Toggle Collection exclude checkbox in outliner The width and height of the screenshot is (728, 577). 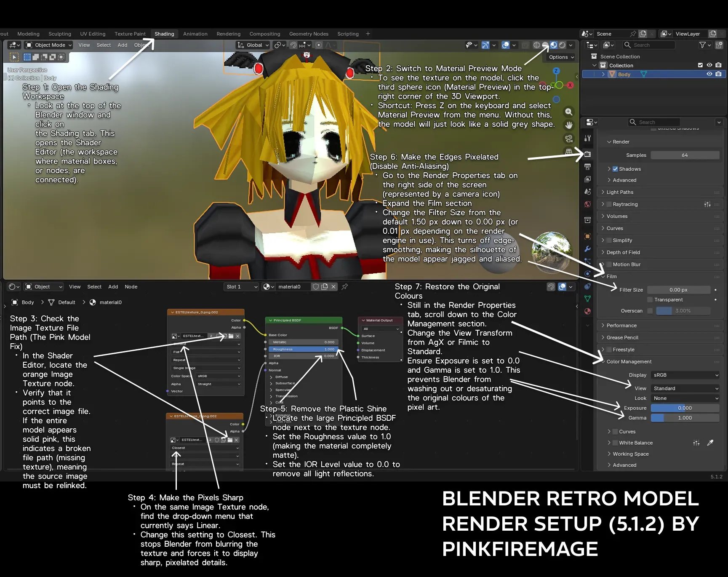[x=700, y=65]
